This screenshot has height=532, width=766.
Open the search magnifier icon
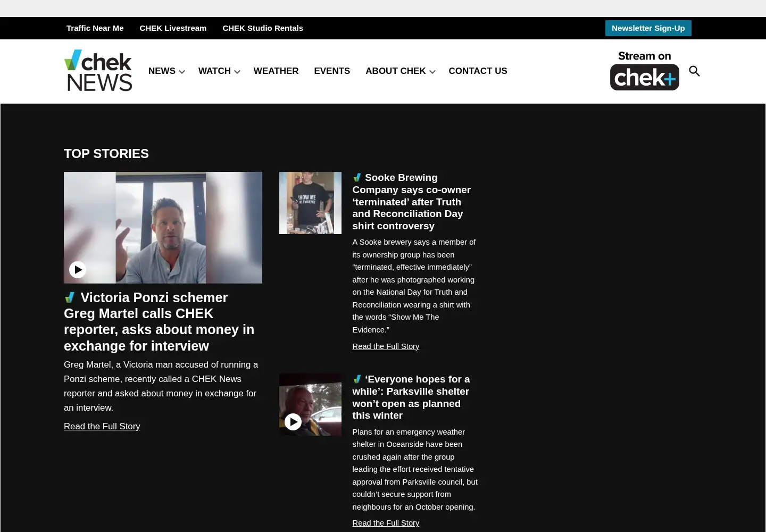(x=694, y=71)
